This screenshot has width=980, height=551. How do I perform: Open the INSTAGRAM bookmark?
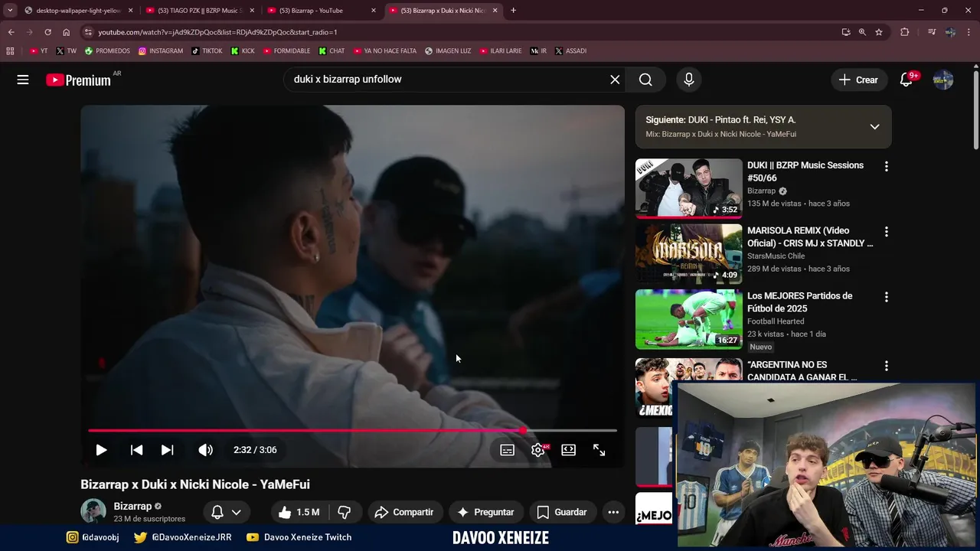161,51
